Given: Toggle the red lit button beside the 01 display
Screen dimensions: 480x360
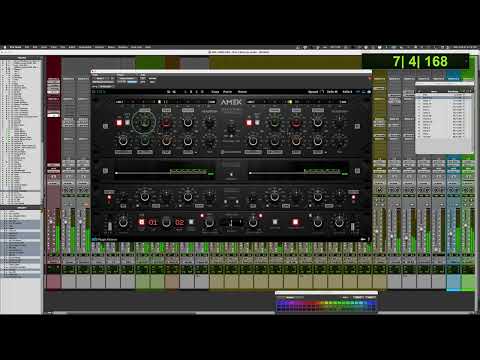Looking at the screenshot, I should tap(141, 222).
